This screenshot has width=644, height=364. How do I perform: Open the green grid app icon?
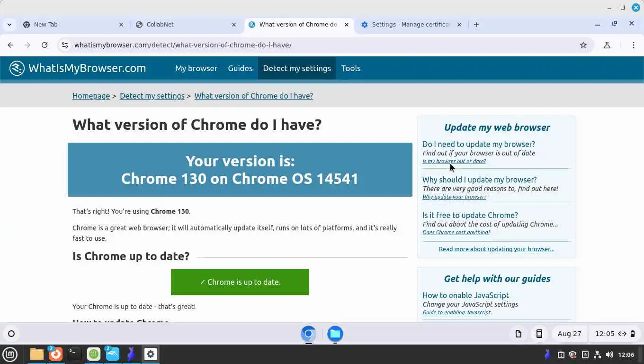94,354
